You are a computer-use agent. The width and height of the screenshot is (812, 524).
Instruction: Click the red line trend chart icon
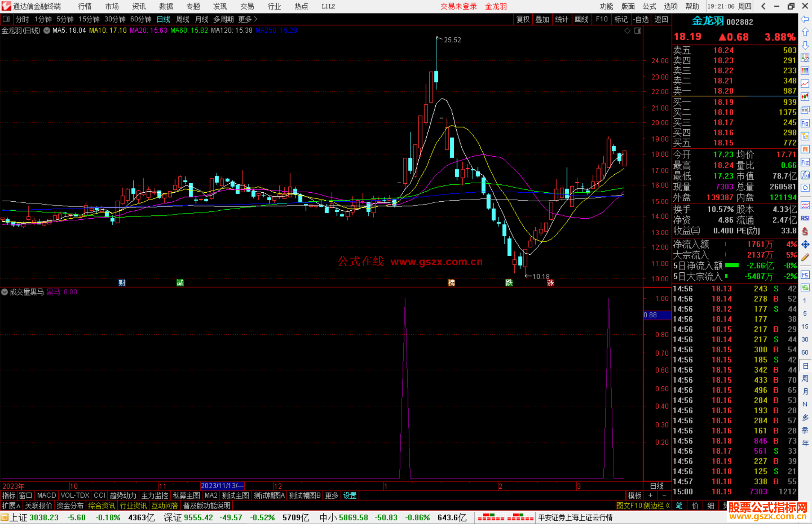point(805,84)
